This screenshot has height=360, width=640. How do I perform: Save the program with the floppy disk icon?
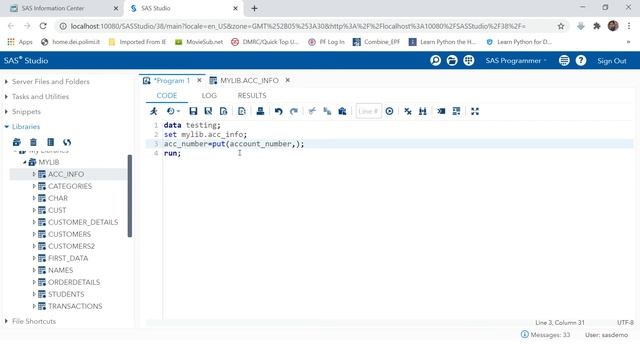[193, 111]
